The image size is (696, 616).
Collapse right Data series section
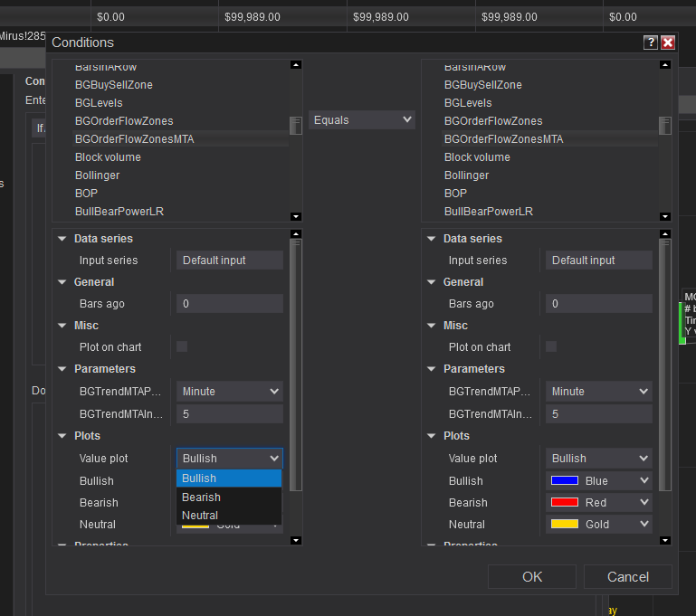(x=432, y=239)
